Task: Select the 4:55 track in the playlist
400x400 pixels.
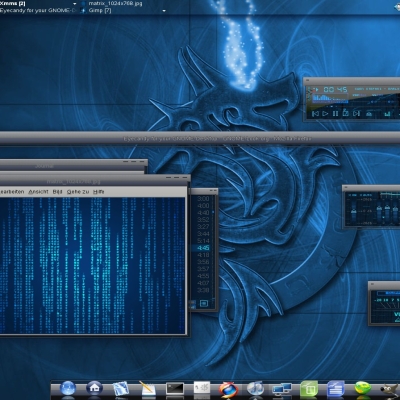Action: point(203,276)
